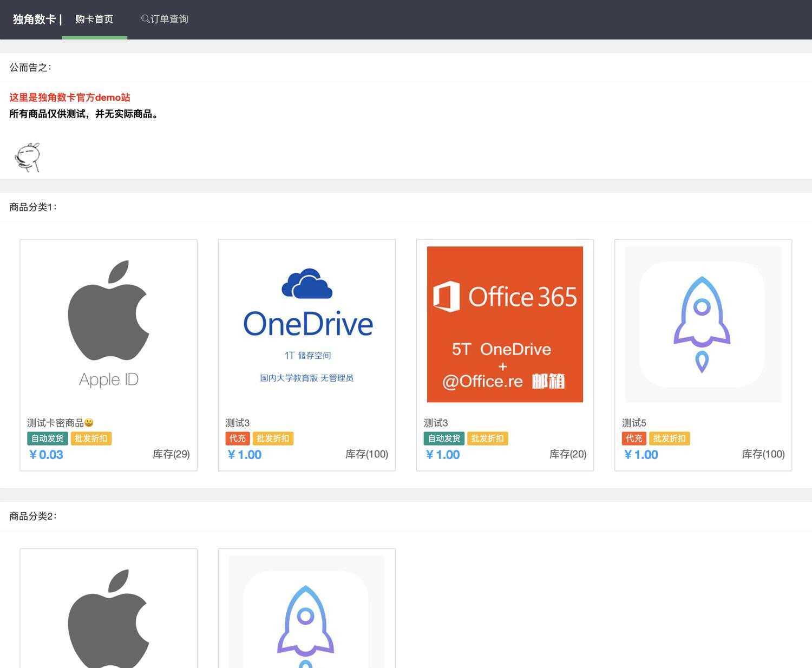The height and width of the screenshot is (668, 812).
Task: Click the 库存(100) label on 测试3
Action: point(367,454)
